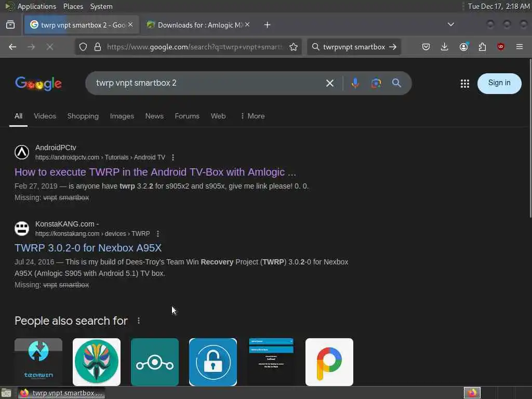Click the show desktop icon in taskbar

pos(6,393)
